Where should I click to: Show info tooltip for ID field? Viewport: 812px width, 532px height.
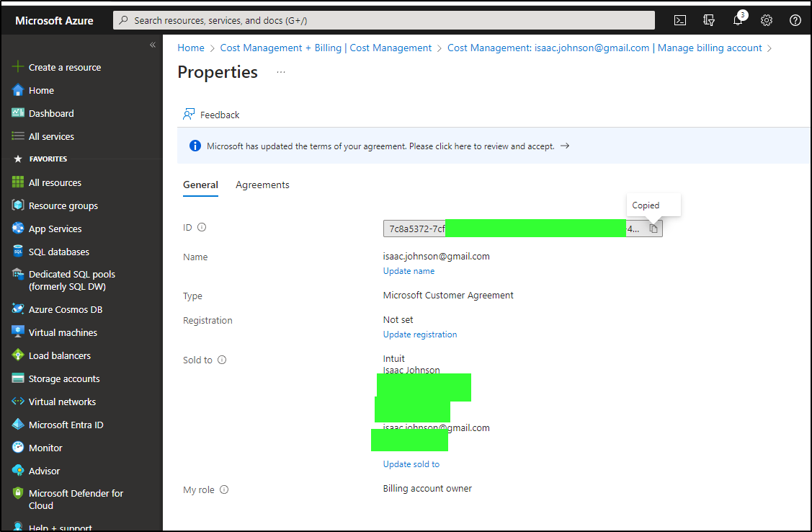tap(202, 227)
